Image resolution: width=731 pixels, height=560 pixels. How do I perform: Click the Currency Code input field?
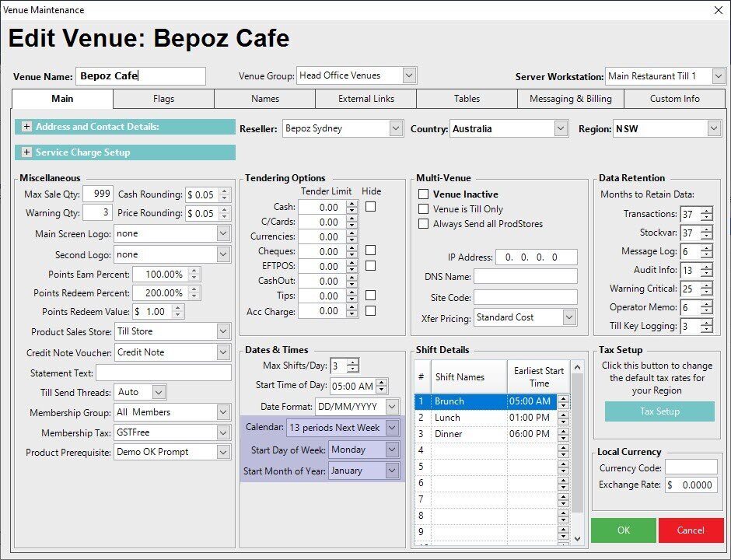click(x=691, y=467)
